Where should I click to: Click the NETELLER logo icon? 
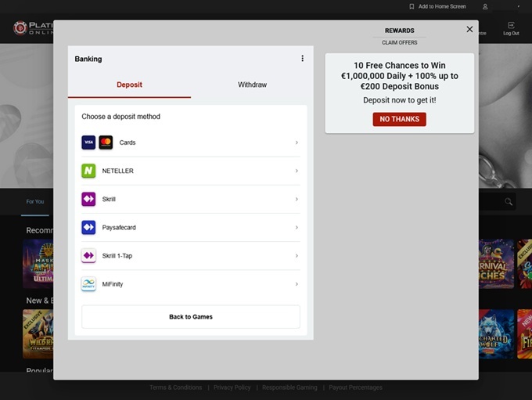88,171
